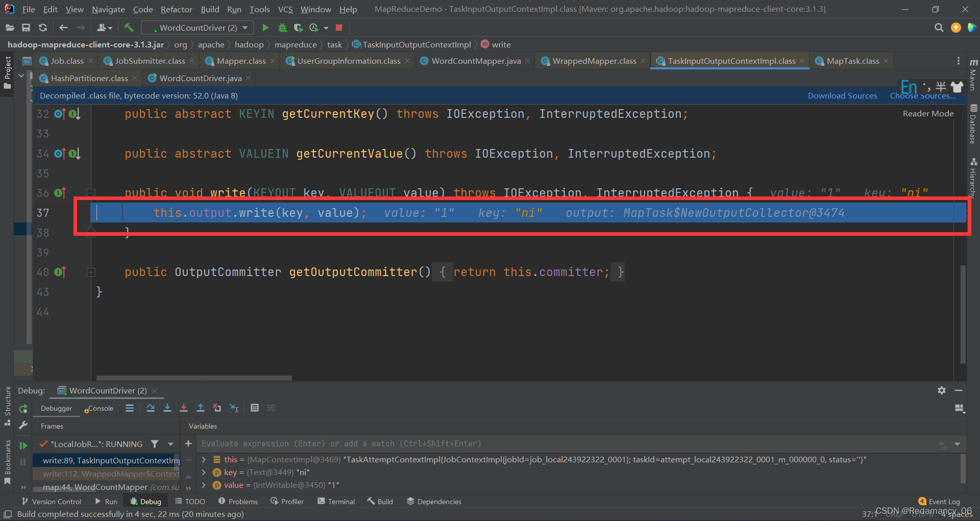The height and width of the screenshot is (521, 980).
Task: Expand the 'this' variable node
Action: (204, 460)
